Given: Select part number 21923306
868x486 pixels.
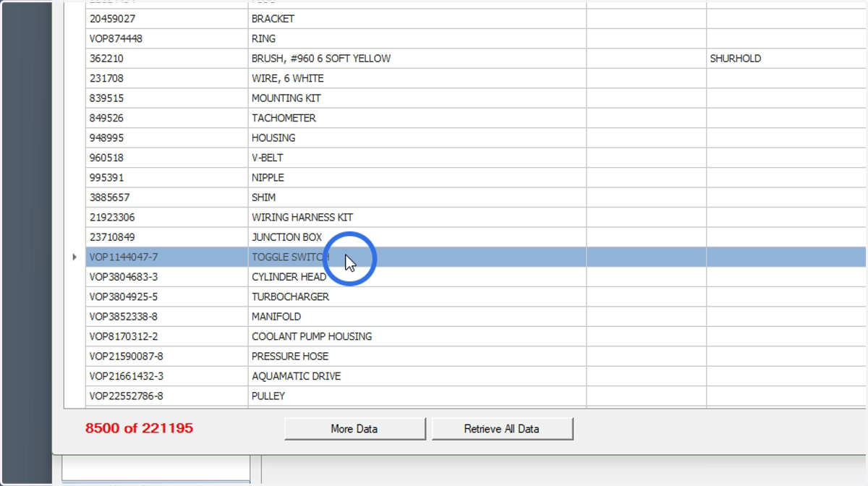Looking at the screenshot, I should 166,218.
